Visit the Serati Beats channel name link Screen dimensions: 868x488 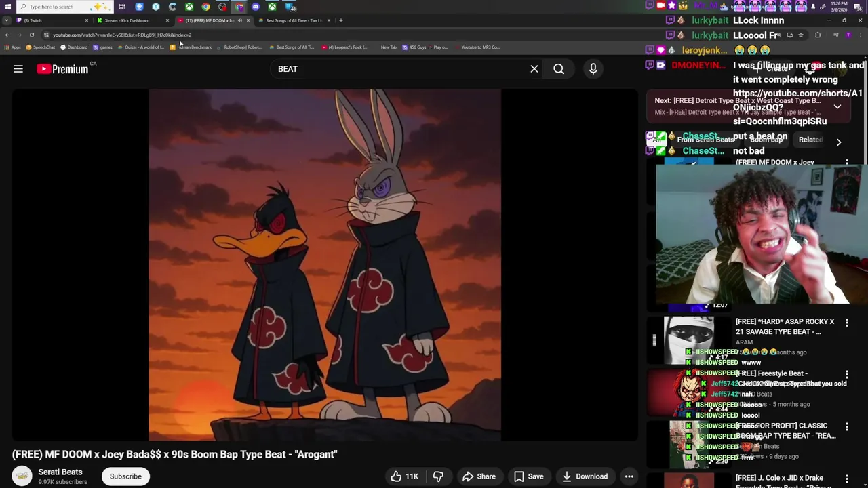60,472
